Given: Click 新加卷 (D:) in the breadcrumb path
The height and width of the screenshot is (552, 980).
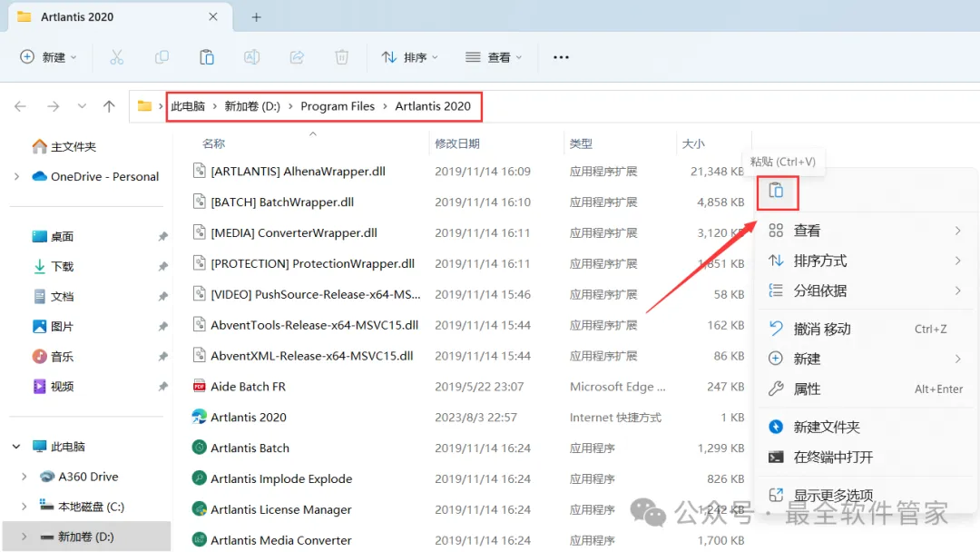Looking at the screenshot, I should coord(252,106).
